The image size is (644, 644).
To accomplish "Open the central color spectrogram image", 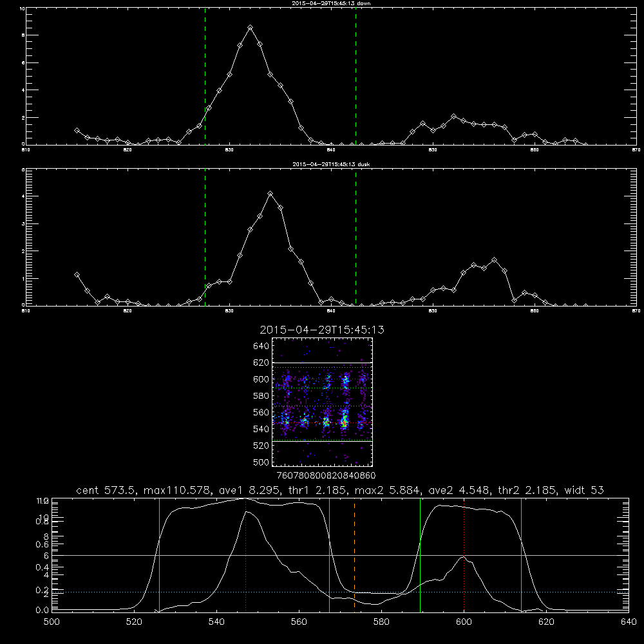I will point(323,402).
